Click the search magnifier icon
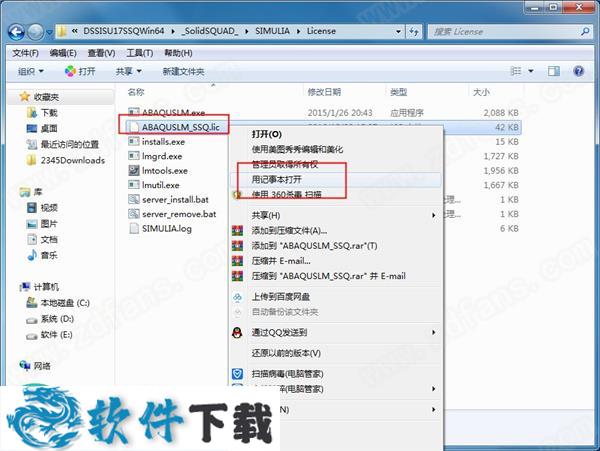 [585, 32]
